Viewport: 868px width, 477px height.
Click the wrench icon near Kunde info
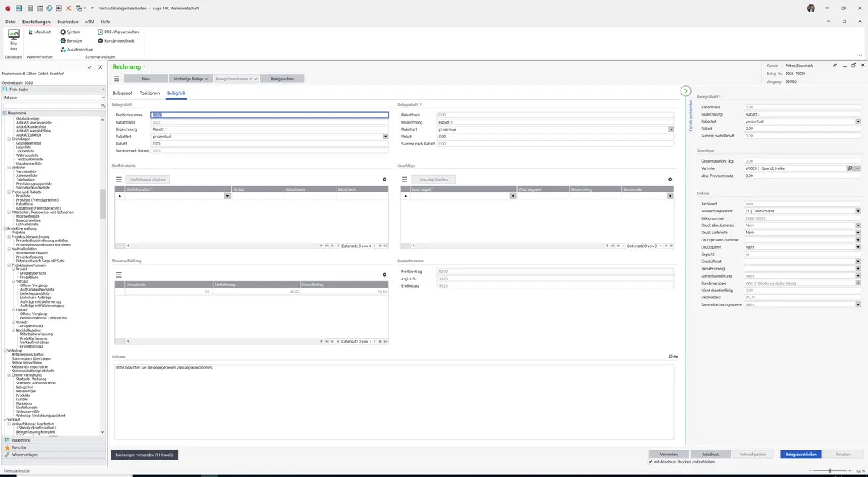834,66
